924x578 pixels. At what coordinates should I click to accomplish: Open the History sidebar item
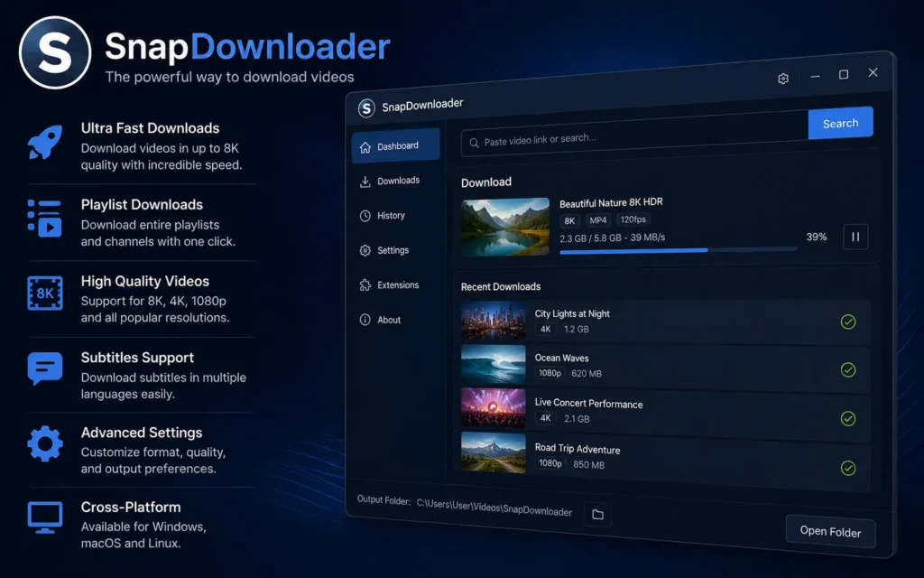point(383,215)
